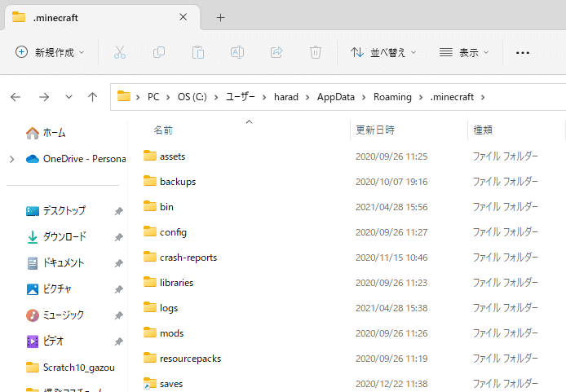Click the Copy icon in toolbar
Image resolution: width=566 pixels, height=392 pixels.
coord(159,52)
